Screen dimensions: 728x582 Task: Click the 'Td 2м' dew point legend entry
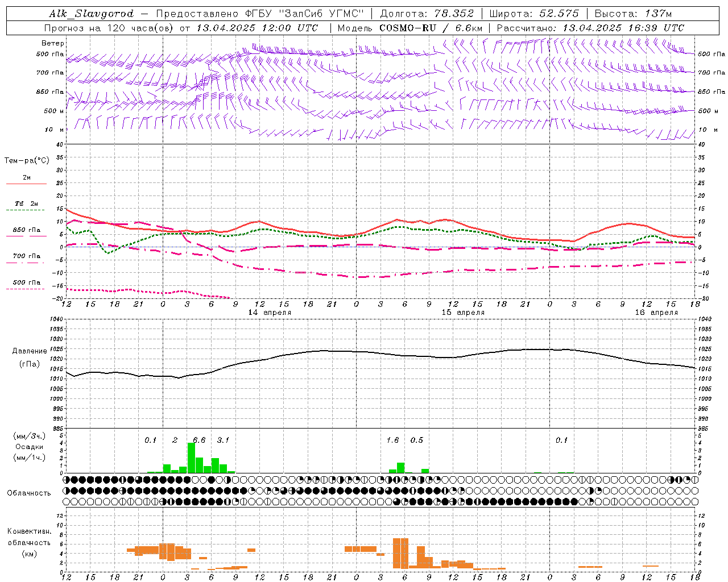tap(26, 203)
